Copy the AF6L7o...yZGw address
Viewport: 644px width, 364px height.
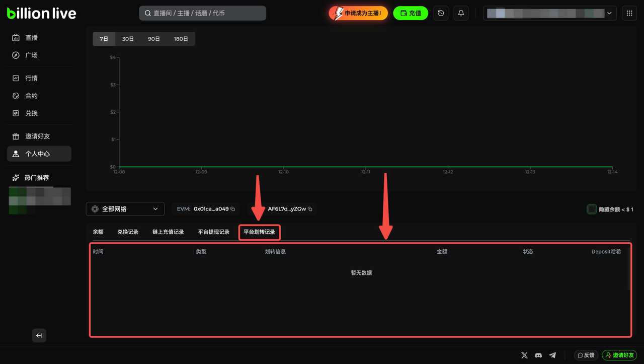point(310,209)
